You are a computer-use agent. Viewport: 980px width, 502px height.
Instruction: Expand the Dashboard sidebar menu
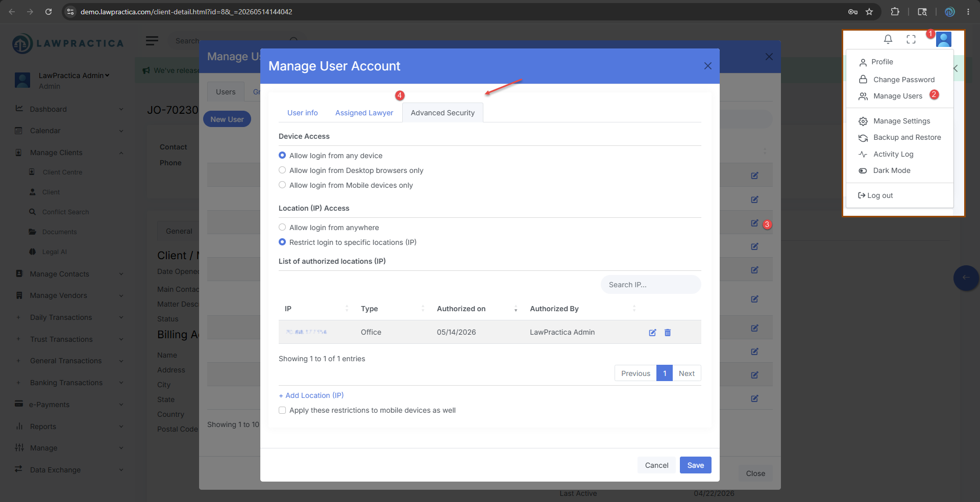[x=121, y=109]
